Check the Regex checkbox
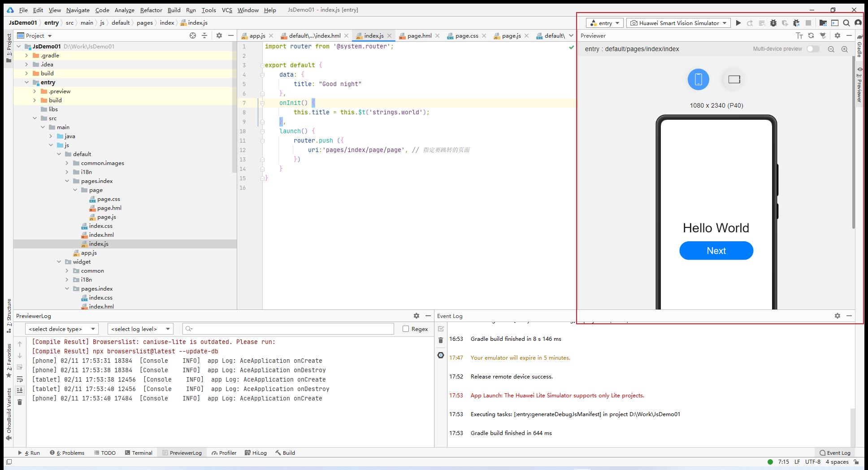Image resolution: width=868 pixels, height=470 pixels. pos(406,329)
